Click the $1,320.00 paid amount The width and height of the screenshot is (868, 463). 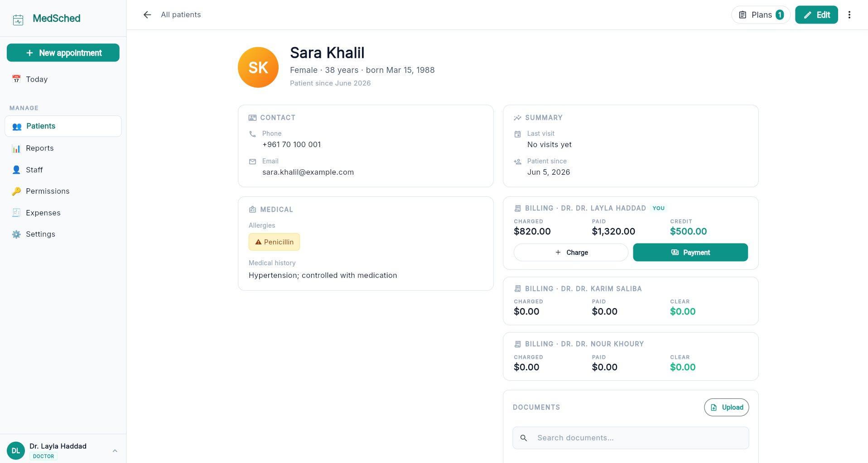[613, 232]
